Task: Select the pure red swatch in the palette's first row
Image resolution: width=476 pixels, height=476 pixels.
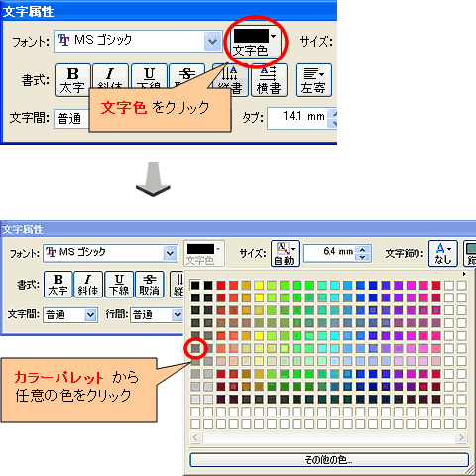Action: click(x=221, y=285)
